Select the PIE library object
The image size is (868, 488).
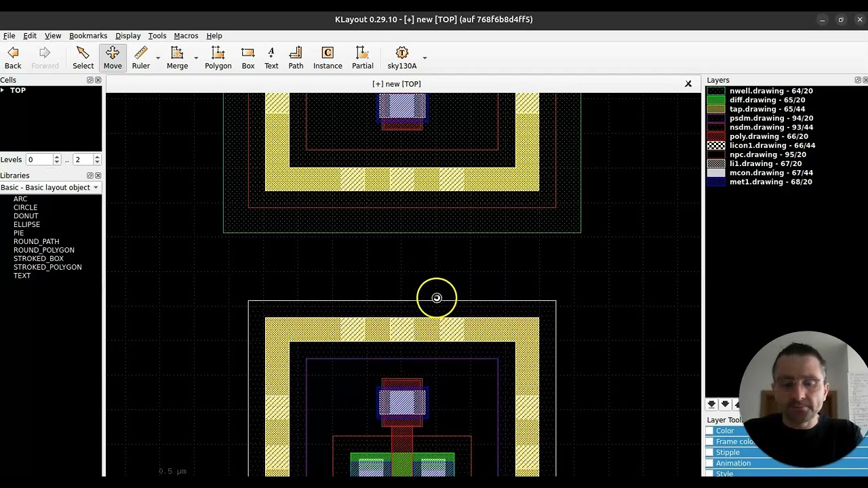coord(18,233)
